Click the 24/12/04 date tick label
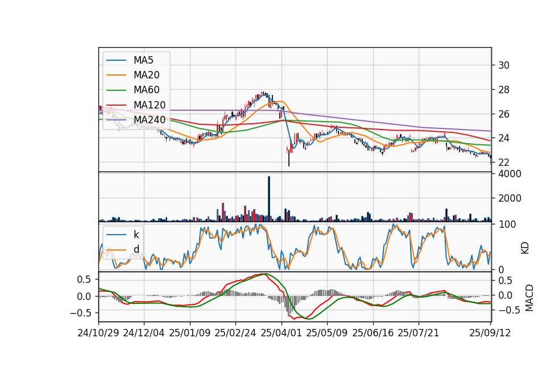Screen dimensions: 546x392 [x=144, y=333]
